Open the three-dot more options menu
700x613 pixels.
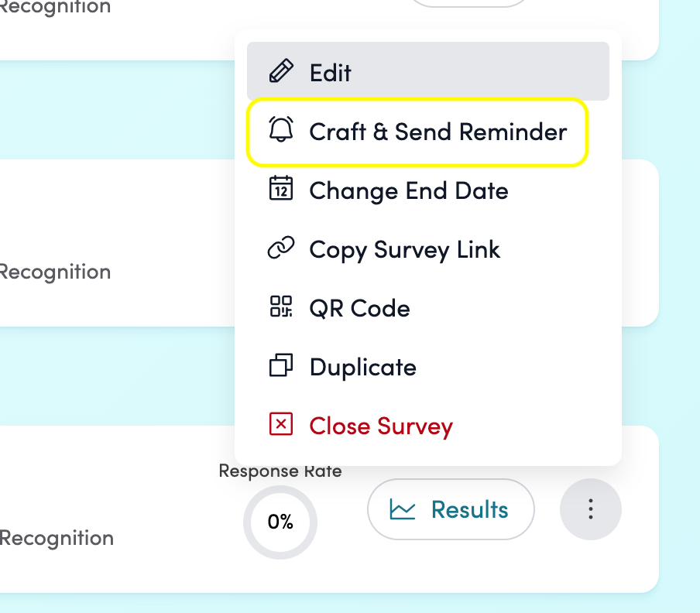(x=590, y=509)
